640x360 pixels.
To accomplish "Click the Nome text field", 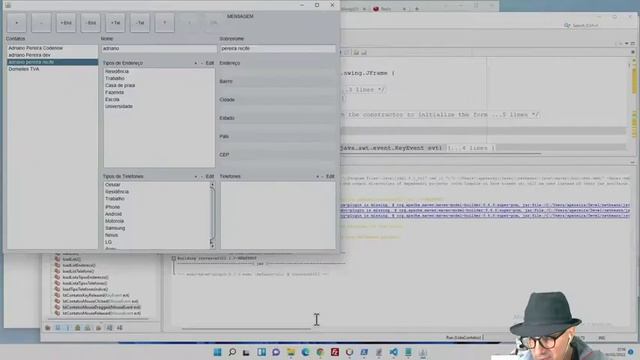I will point(159,48).
